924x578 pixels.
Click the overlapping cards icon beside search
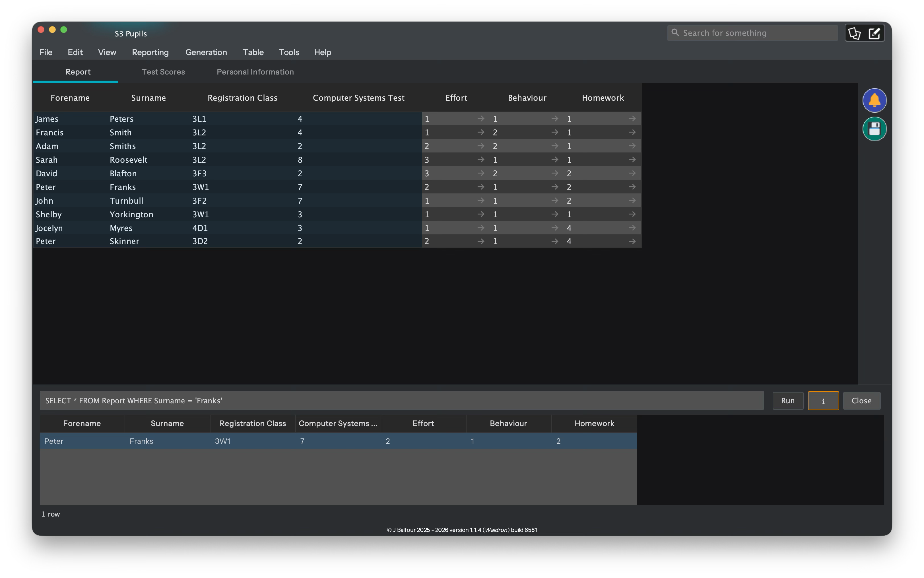coord(854,33)
